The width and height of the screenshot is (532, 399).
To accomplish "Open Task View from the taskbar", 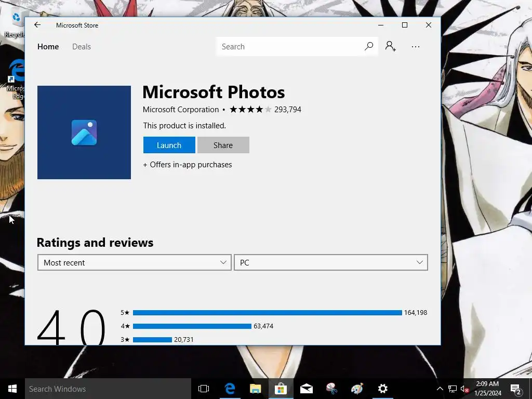I will pos(204,389).
